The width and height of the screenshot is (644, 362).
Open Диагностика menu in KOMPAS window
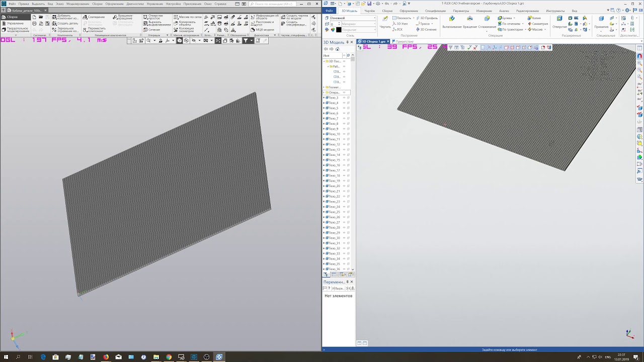coord(135,4)
